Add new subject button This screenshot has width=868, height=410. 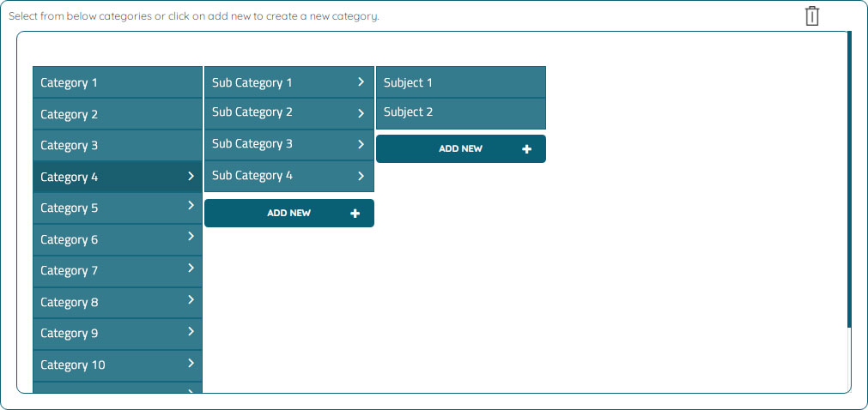click(x=460, y=149)
